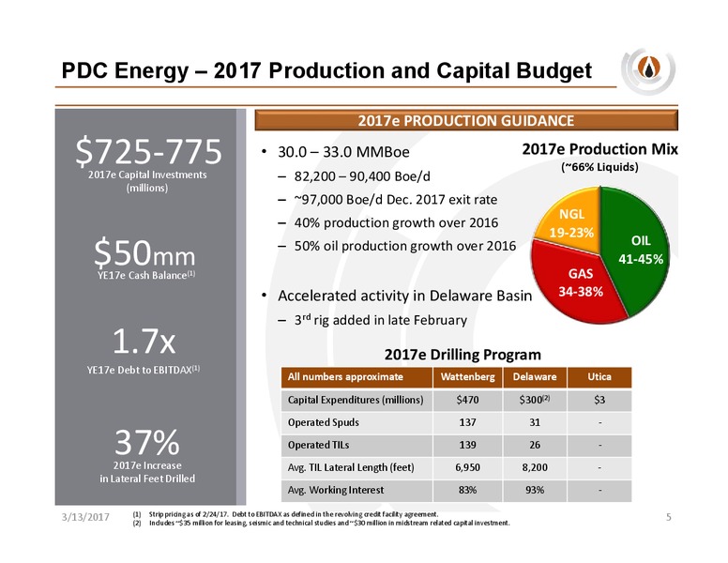Select the 'Utica' column header
The height and width of the screenshot is (563, 728).
click(x=599, y=377)
